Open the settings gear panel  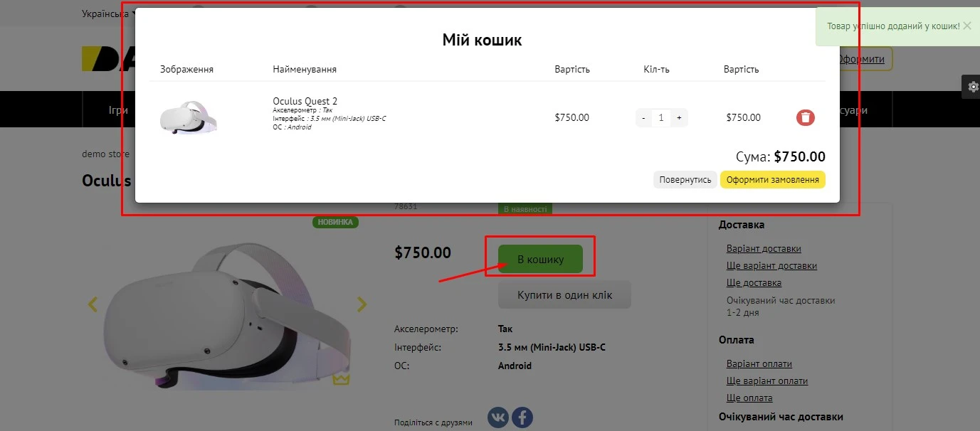point(971,87)
